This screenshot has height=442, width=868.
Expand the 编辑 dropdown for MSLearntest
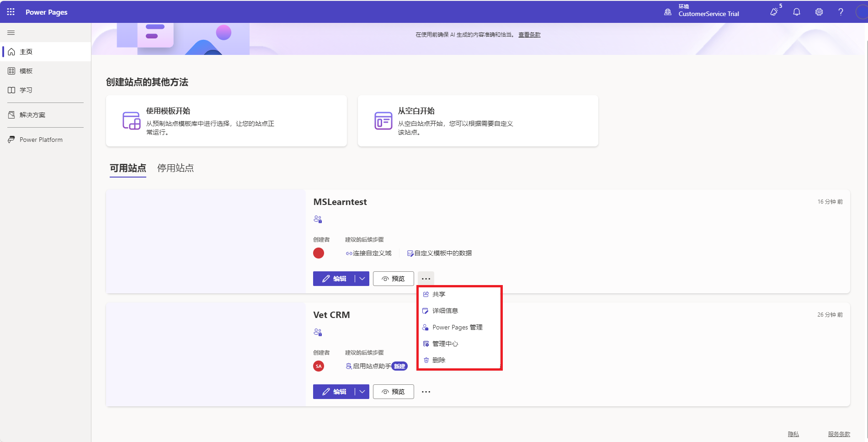[x=362, y=279]
